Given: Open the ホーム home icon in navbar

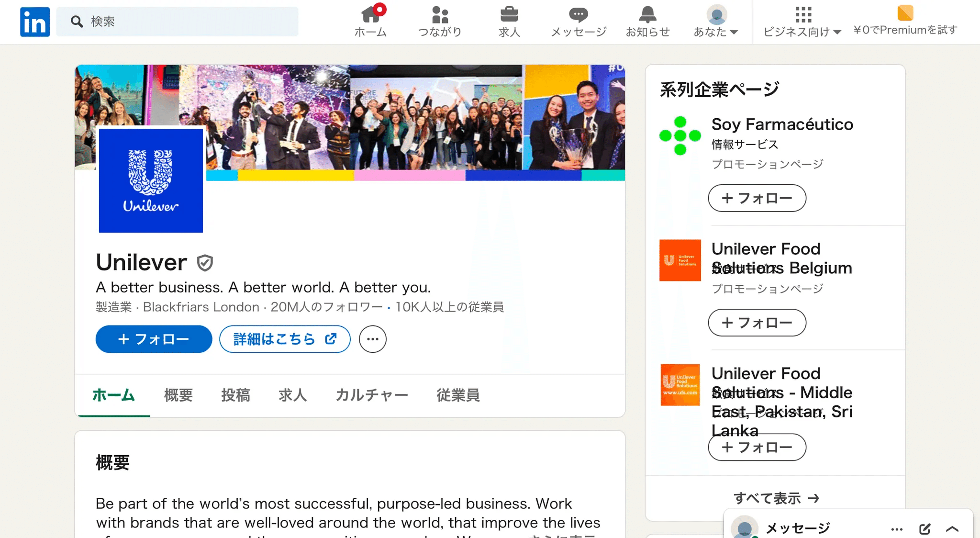Looking at the screenshot, I should tap(370, 15).
